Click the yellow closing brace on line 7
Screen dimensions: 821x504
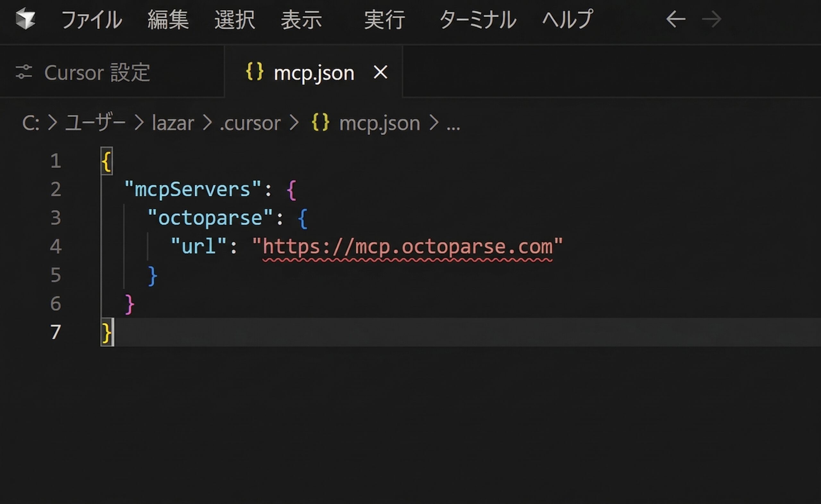coord(106,333)
